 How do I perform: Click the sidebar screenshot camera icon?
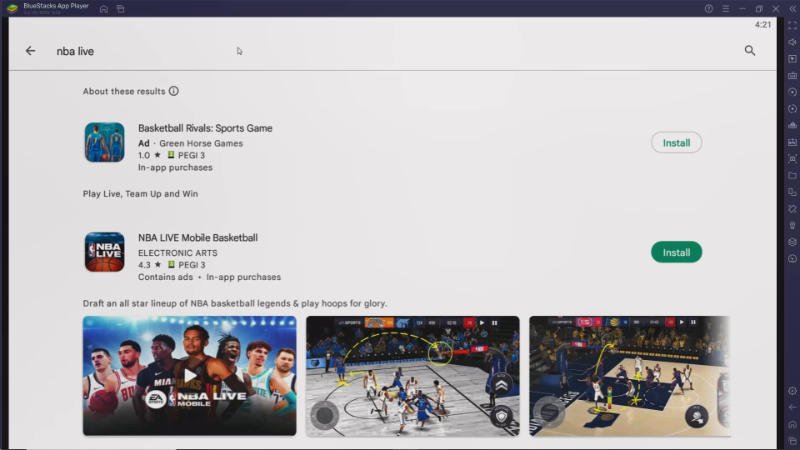[792, 159]
